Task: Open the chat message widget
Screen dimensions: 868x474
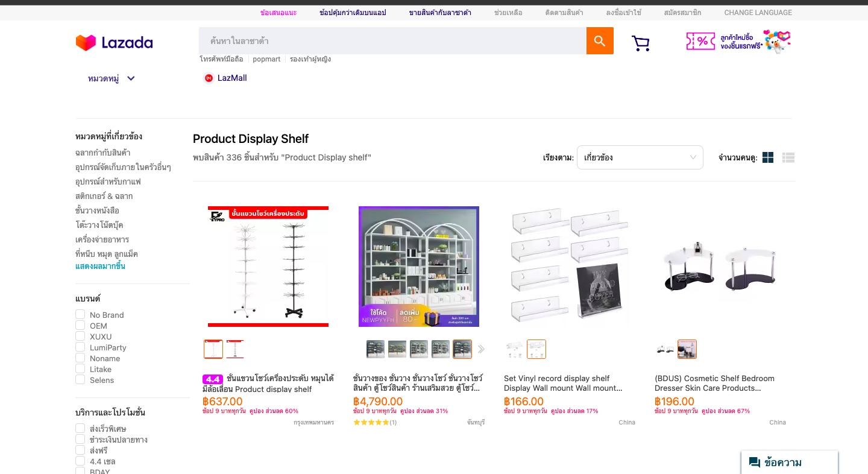Action: pos(789,463)
